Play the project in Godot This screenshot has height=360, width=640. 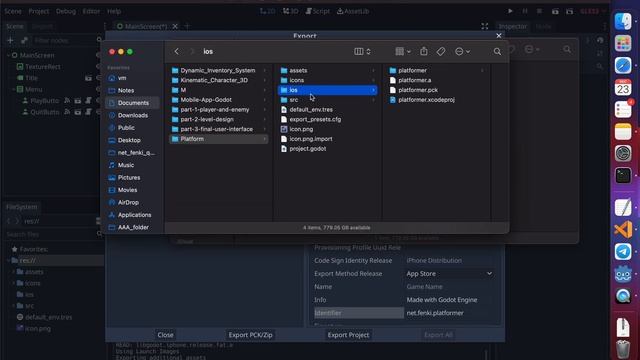(x=510, y=11)
